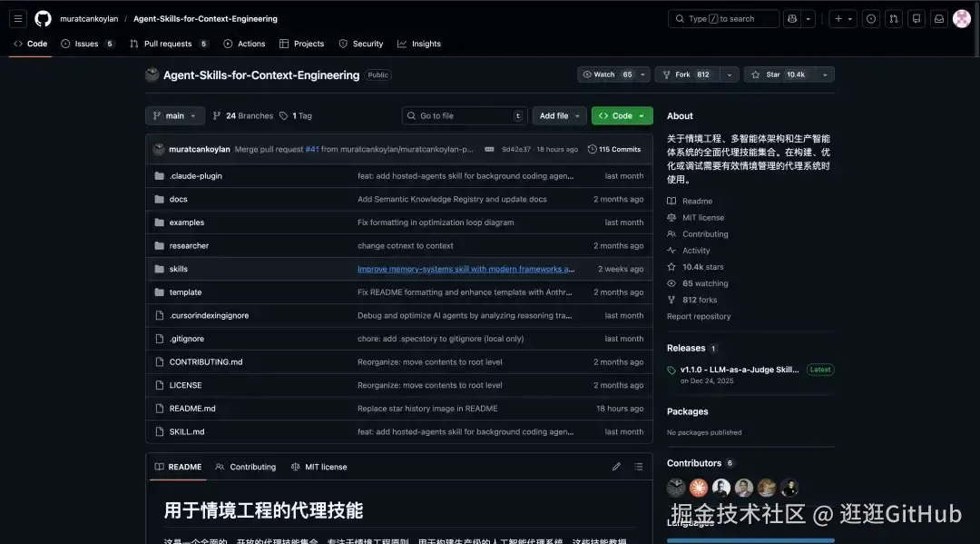Expand the Copilot dropdown arrow in header

808,19
